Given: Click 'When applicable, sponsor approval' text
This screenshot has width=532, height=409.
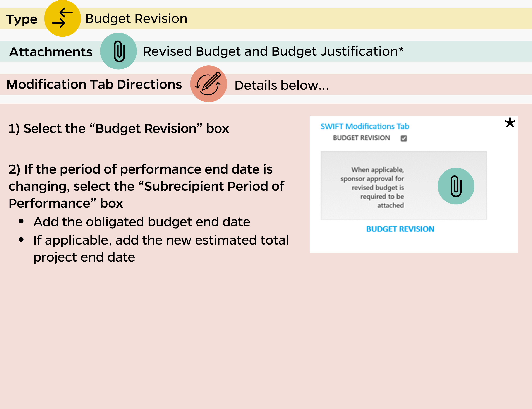Looking at the screenshot, I should point(372,187).
